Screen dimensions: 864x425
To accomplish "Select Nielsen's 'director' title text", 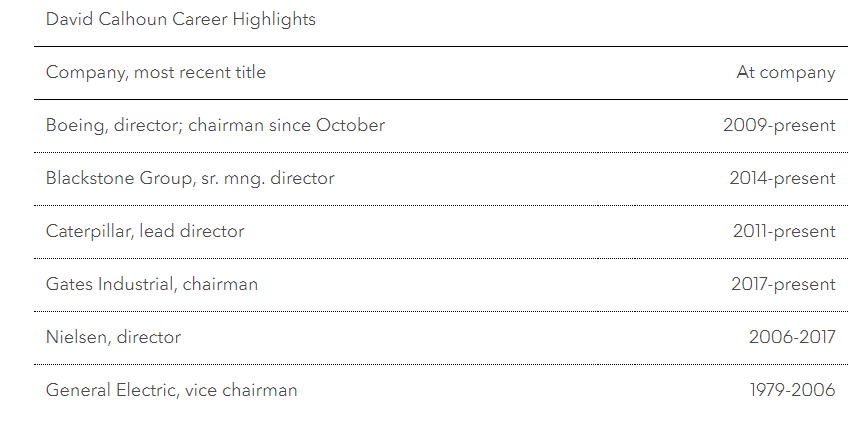I will 149,337.
